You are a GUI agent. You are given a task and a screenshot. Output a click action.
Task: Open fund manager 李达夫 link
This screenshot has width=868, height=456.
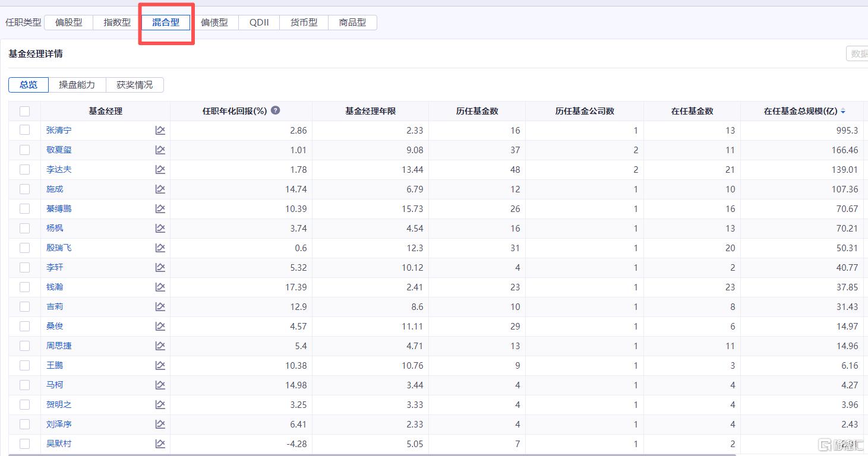coord(59,169)
